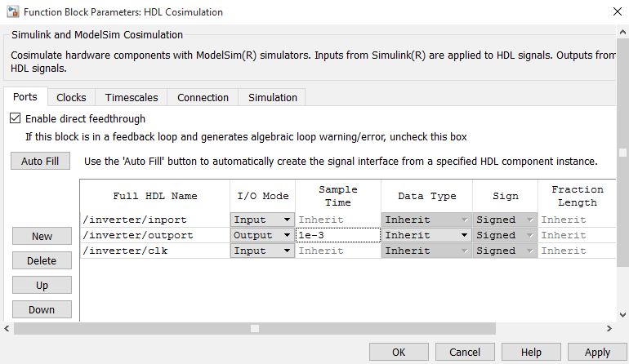629x364 pixels.
Task: Open the Clocks tab
Action: [71, 97]
